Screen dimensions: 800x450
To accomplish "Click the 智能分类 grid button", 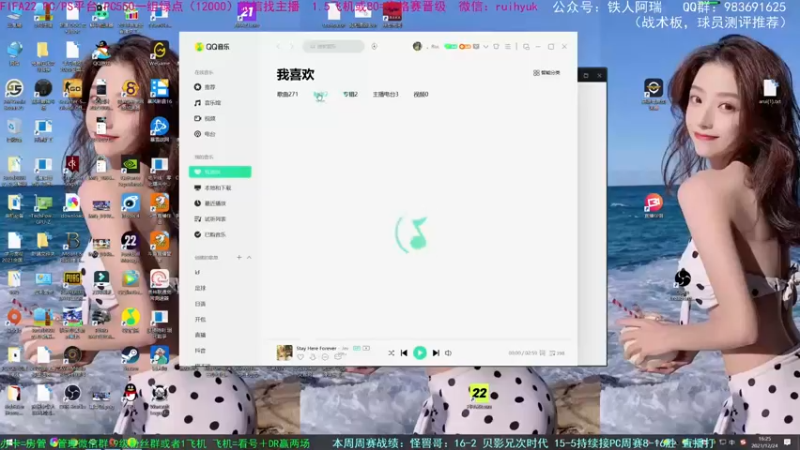I will (x=547, y=73).
